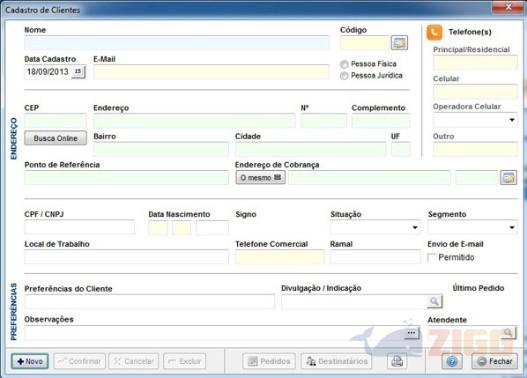The image size is (527, 378).
Task: Focus the Código input field
Action: pos(365,43)
